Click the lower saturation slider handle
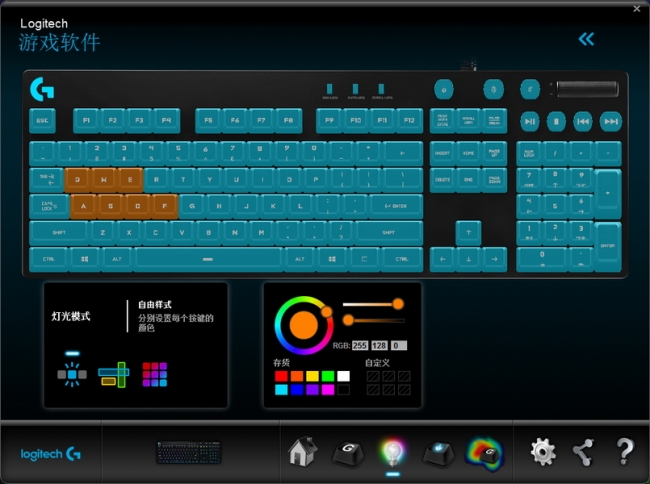Screen dimensions: 650x484 [348, 320]
